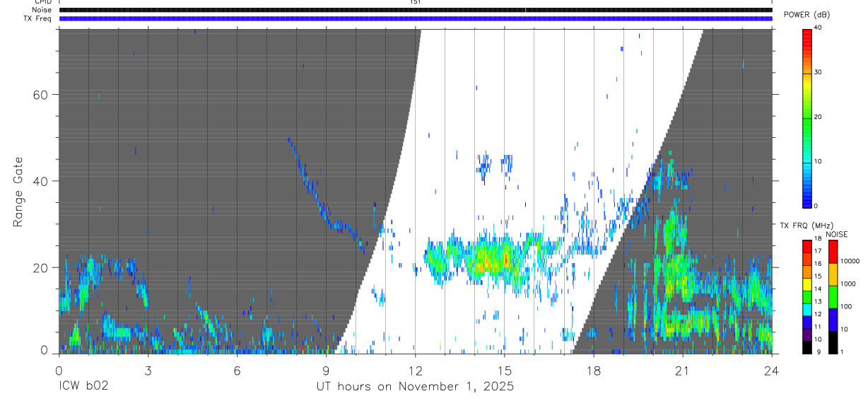
Task: Click x-axis tick label '12'
Action: point(415,370)
